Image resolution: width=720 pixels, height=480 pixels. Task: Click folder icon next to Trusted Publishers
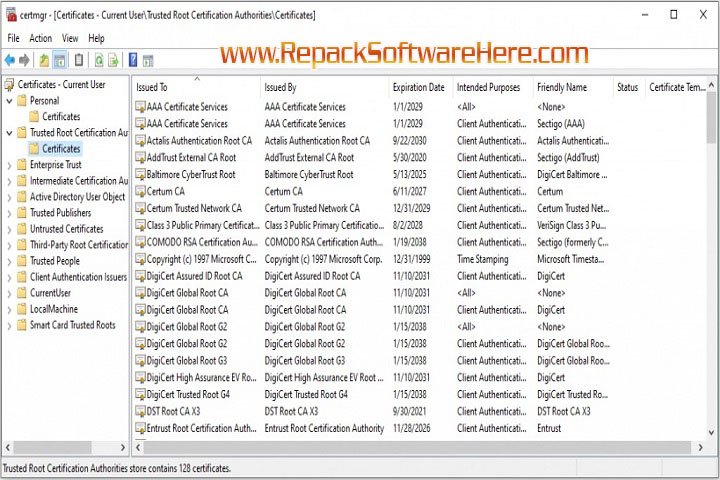22,213
